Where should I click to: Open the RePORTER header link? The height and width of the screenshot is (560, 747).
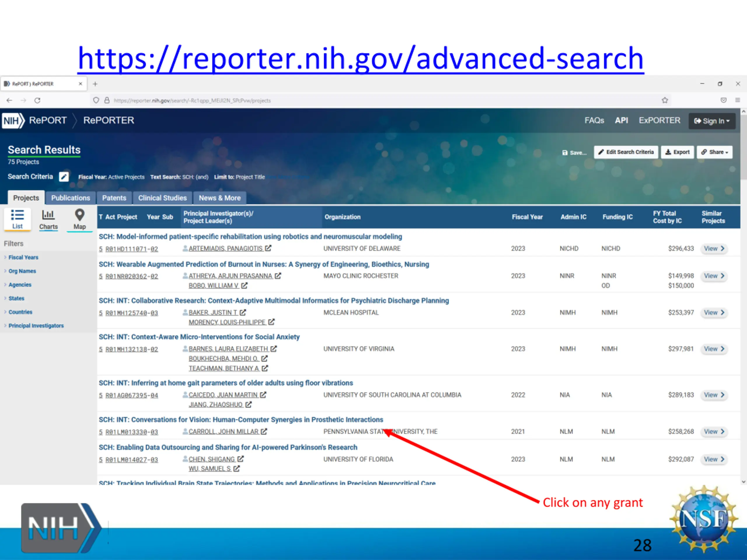109,120
